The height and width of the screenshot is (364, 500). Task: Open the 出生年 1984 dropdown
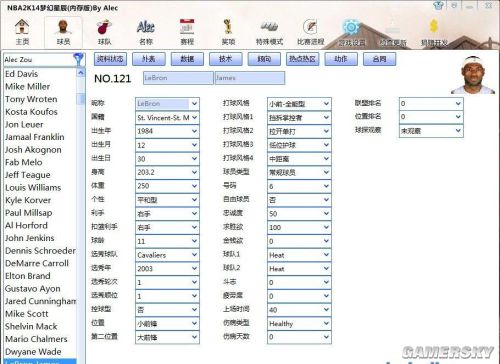coord(167,131)
